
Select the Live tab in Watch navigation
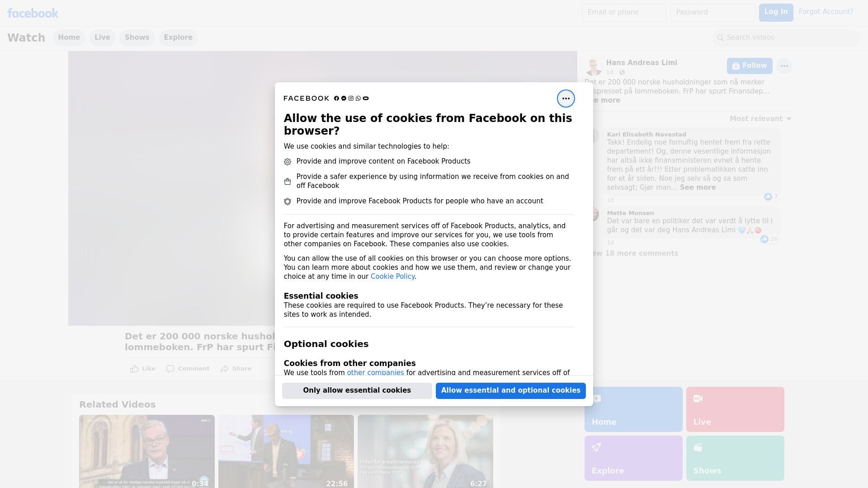point(102,38)
